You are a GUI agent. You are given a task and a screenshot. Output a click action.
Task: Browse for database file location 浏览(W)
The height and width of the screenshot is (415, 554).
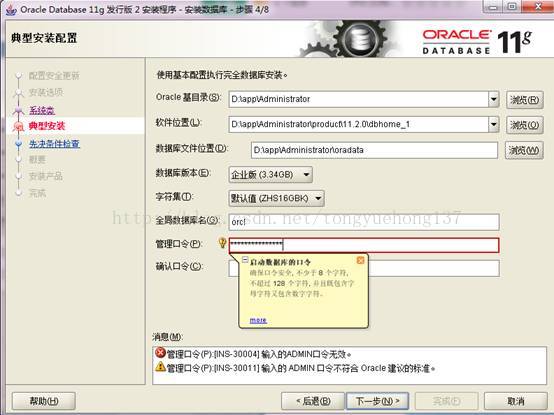pyautogui.click(x=524, y=150)
